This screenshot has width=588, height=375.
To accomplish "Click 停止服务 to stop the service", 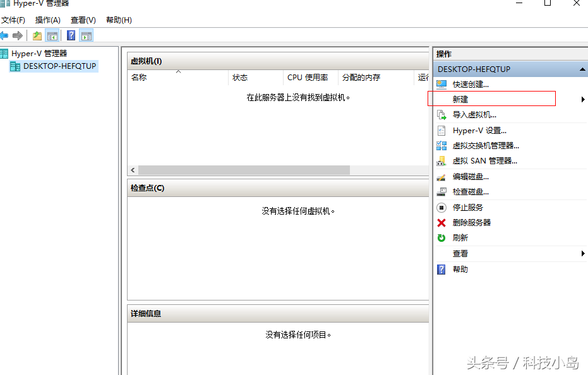I will pos(469,207).
